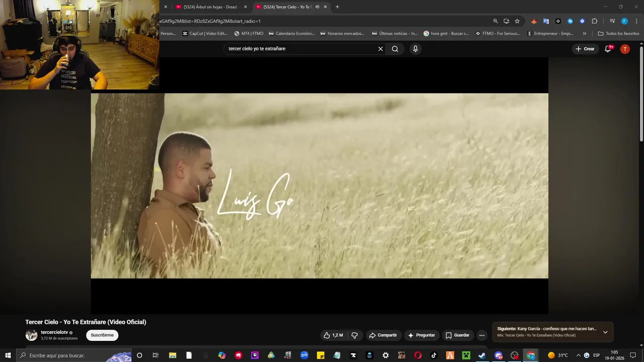The width and height of the screenshot is (644, 362).
Task: Click the Preguntar button
Action: (421, 335)
